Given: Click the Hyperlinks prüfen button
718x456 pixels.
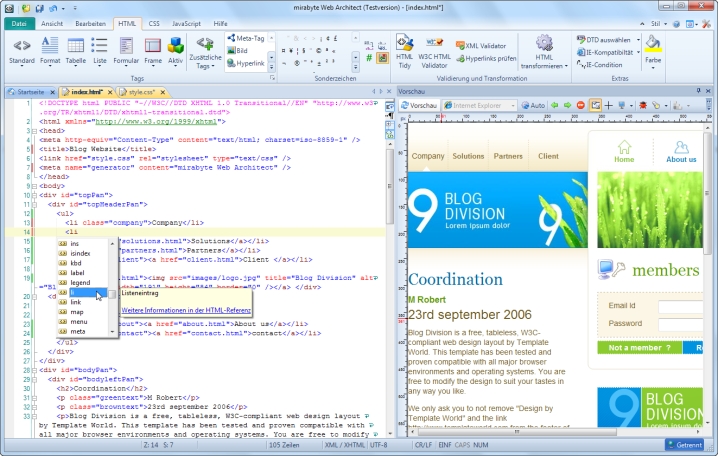Looking at the screenshot, I should [486, 60].
